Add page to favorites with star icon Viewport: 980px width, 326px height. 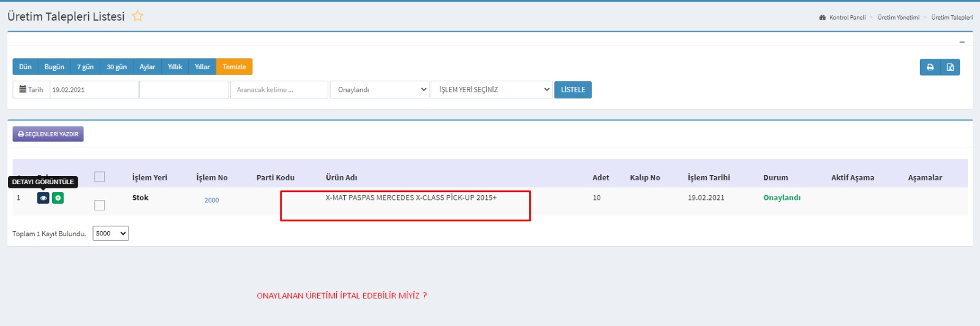point(138,17)
